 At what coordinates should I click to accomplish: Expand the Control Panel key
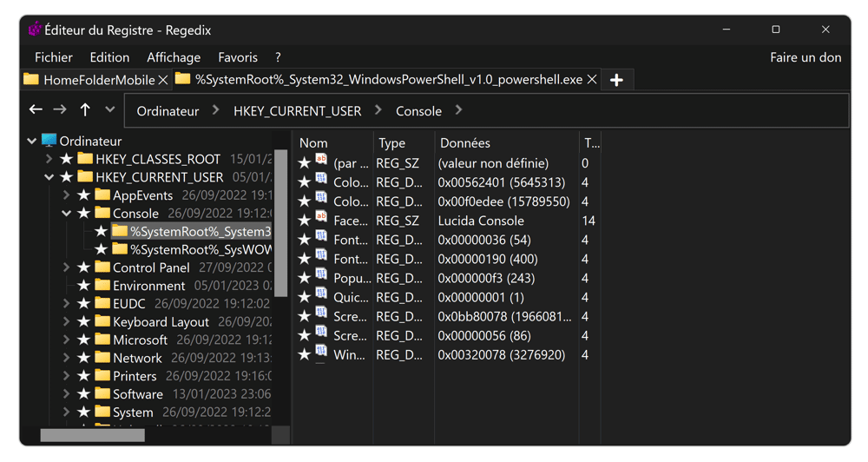click(66, 267)
